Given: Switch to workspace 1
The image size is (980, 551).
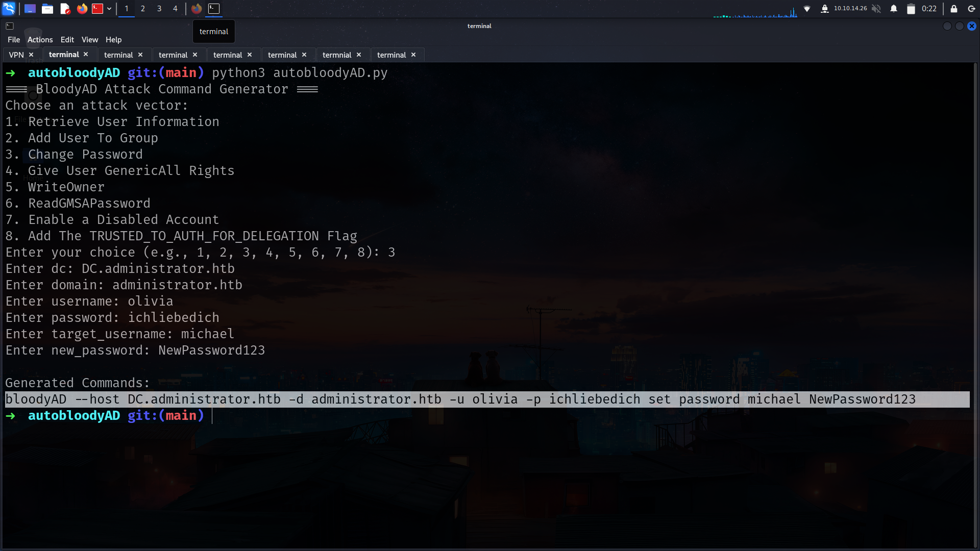Looking at the screenshot, I should click(x=127, y=9).
